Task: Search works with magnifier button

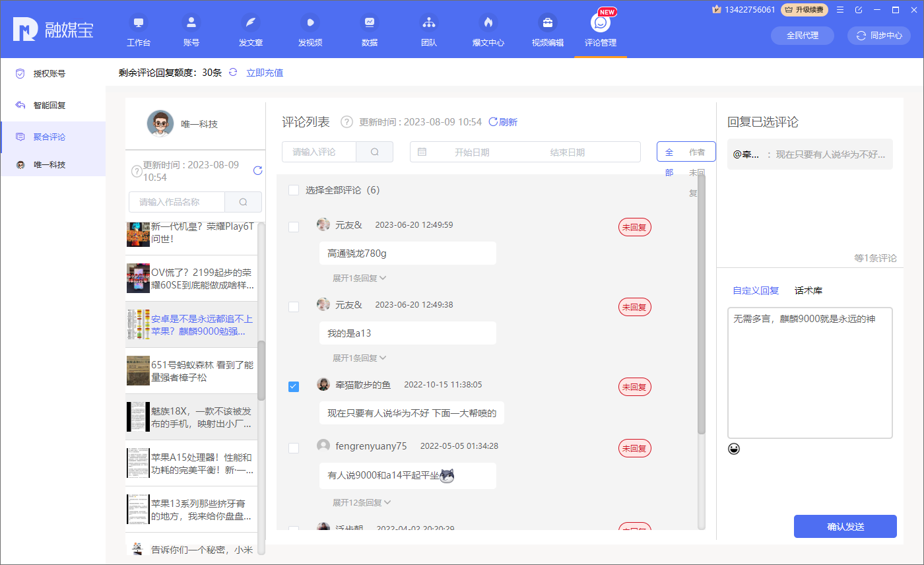Action: click(243, 202)
